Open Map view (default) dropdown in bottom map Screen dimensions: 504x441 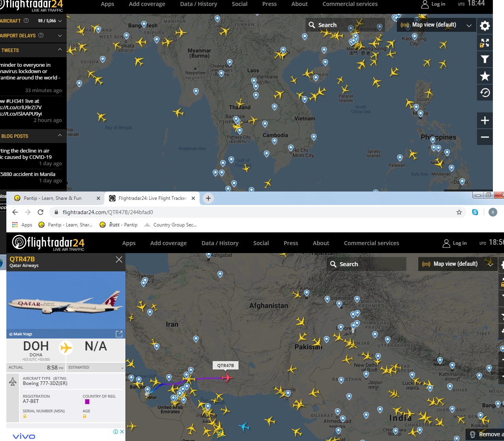pyautogui.click(x=457, y=264)
